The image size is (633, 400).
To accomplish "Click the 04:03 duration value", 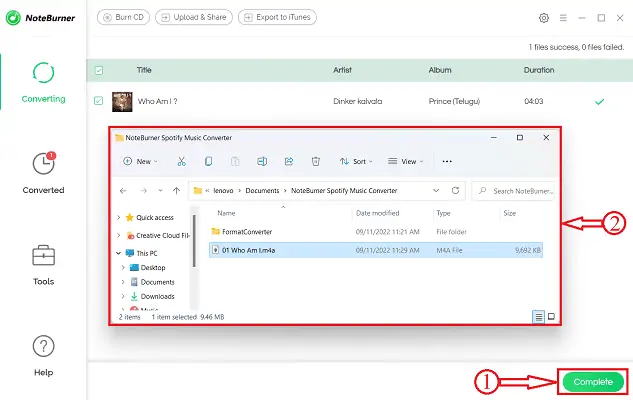I will point(534,101).
